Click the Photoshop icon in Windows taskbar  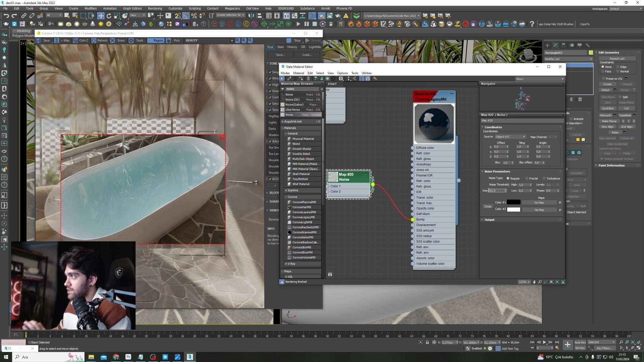click(128, 357)
